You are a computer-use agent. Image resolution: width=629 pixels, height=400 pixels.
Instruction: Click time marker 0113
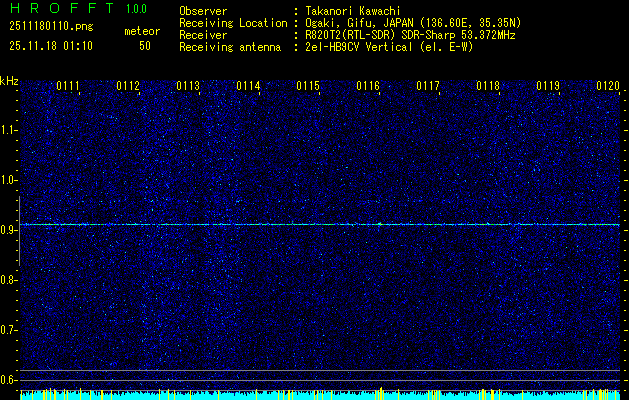click(188, 86)
